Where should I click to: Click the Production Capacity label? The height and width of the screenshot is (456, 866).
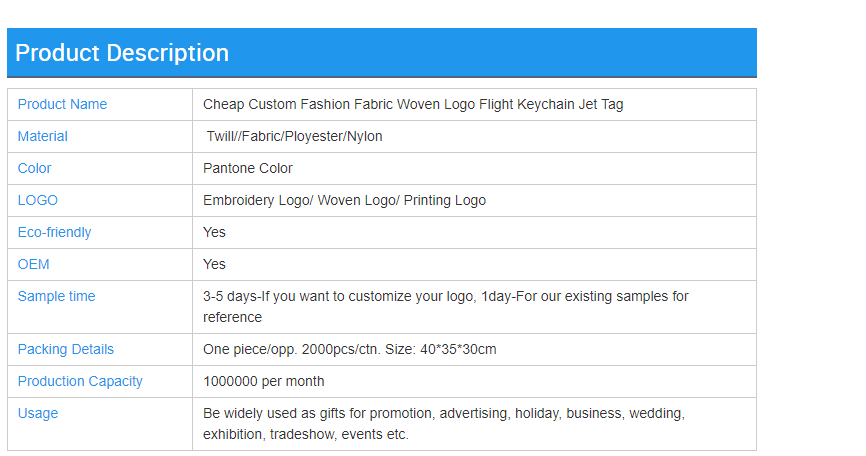(x=80, y=381)
